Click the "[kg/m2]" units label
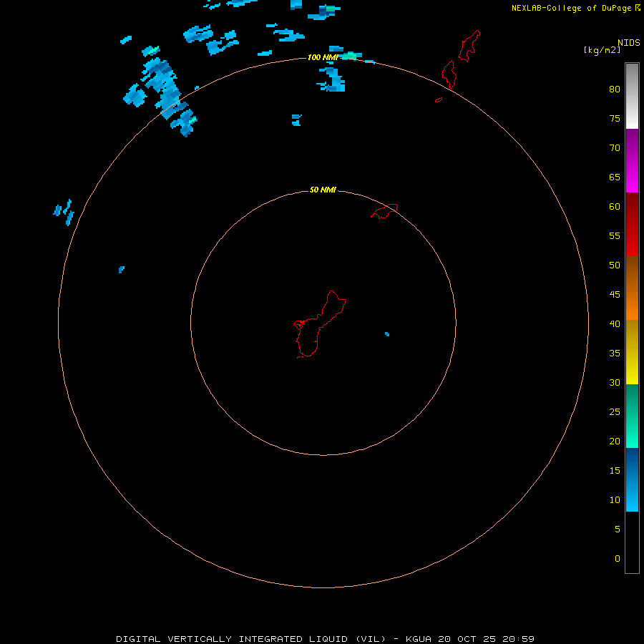Screen dimensions: 644x644 click(x=602, y=50)
